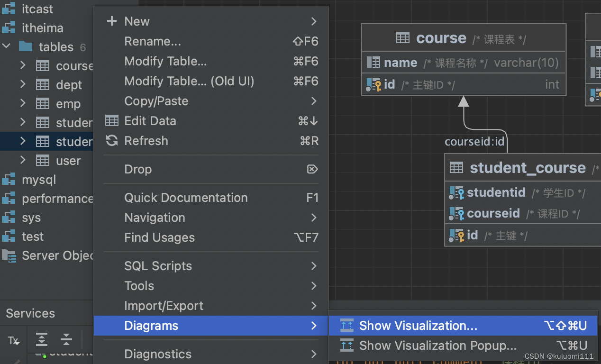Open the Tools submenu

click(211, 286)
